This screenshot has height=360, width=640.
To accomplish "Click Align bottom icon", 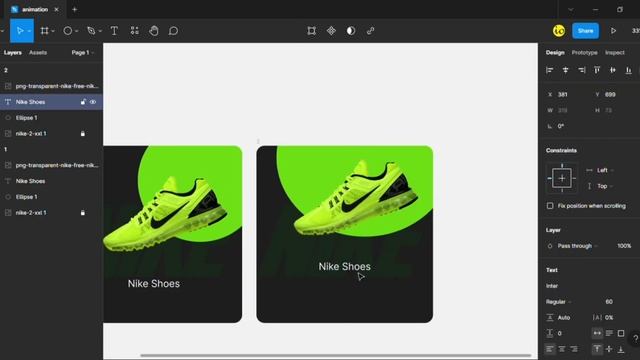I will [x=629, y=70].
